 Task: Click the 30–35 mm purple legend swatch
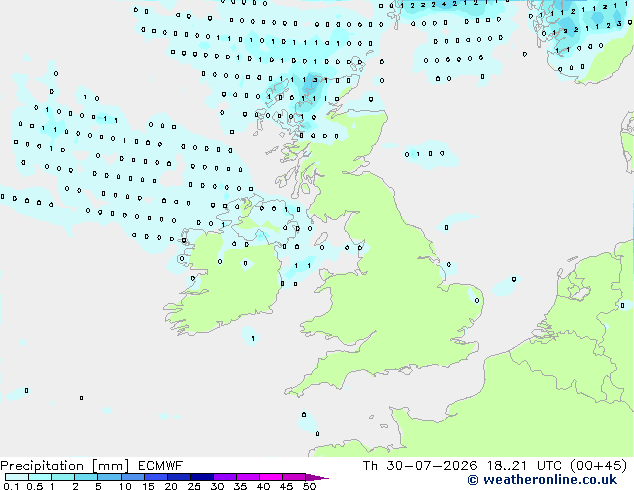224,477
